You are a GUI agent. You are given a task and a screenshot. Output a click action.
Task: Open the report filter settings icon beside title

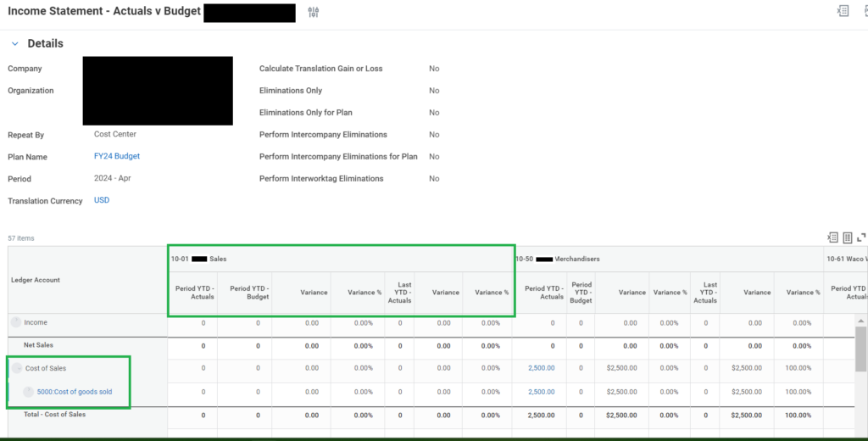[314, 12]
